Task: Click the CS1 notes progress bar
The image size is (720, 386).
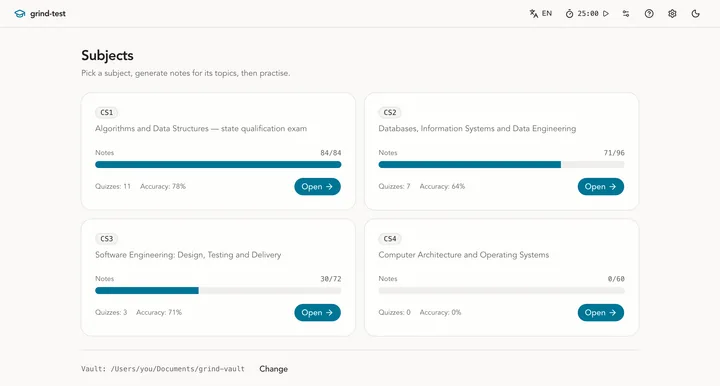Action: pyautogui.click(x=218, y=164)
